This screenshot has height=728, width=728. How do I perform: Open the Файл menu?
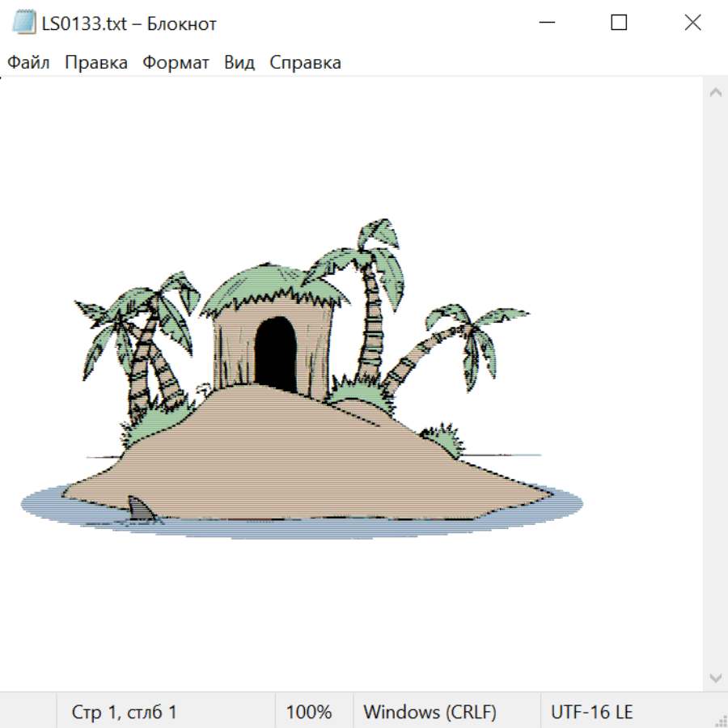[x=29, y=63]
